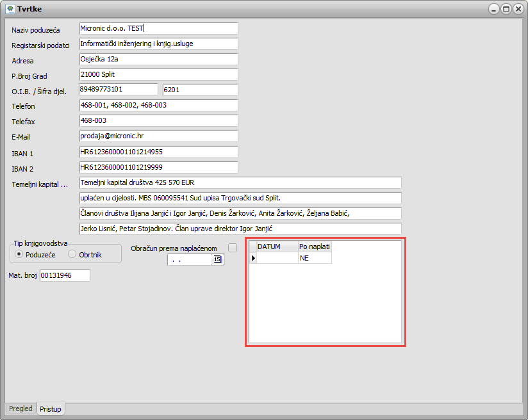This screenshot has width=528, height=420.
Task: Click the DATUM column header
Action: tap(277, 246)
